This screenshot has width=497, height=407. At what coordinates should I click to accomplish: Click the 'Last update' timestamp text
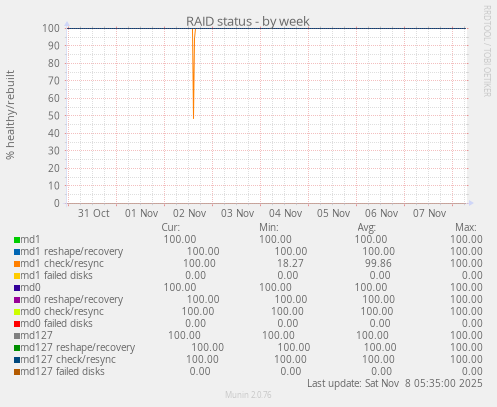[x=395, y=383]
